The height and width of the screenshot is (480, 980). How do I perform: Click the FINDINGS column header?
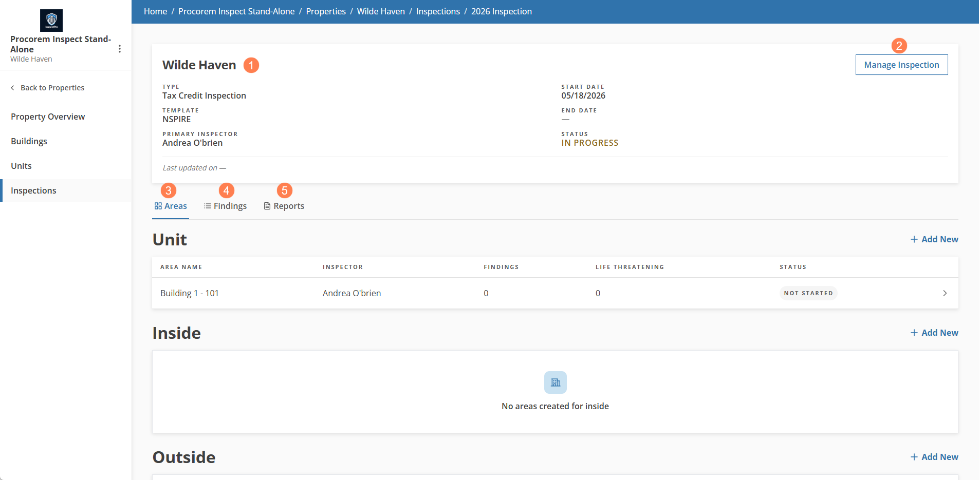pyautogui.click(x=501, y=267)
